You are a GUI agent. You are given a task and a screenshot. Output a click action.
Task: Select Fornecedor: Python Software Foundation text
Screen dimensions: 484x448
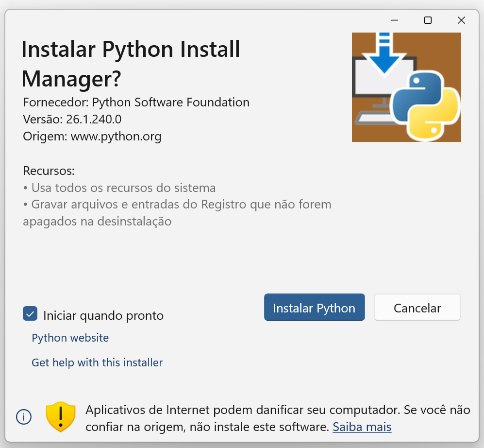tap(136, 102)
